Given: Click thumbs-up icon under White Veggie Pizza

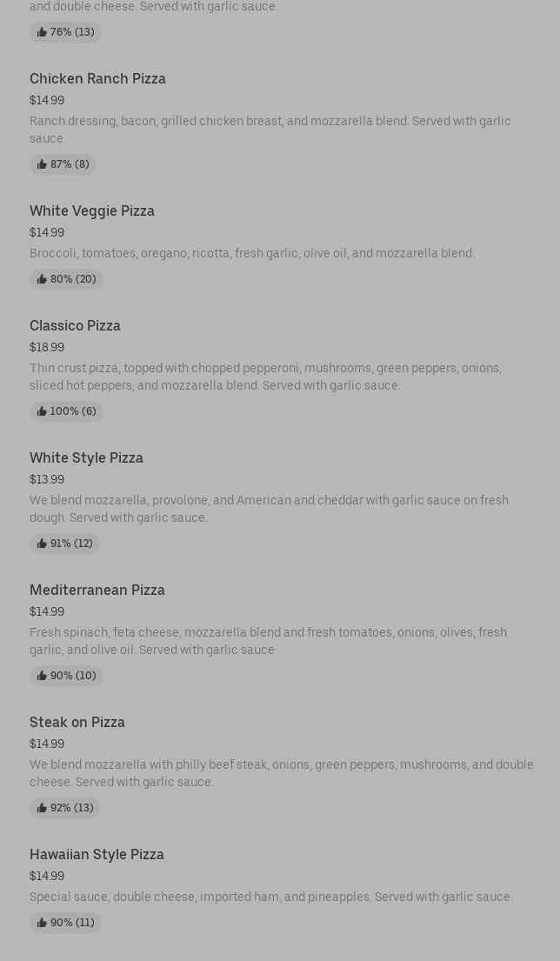Looking at the screenshot, I should [x=42, y=279].
